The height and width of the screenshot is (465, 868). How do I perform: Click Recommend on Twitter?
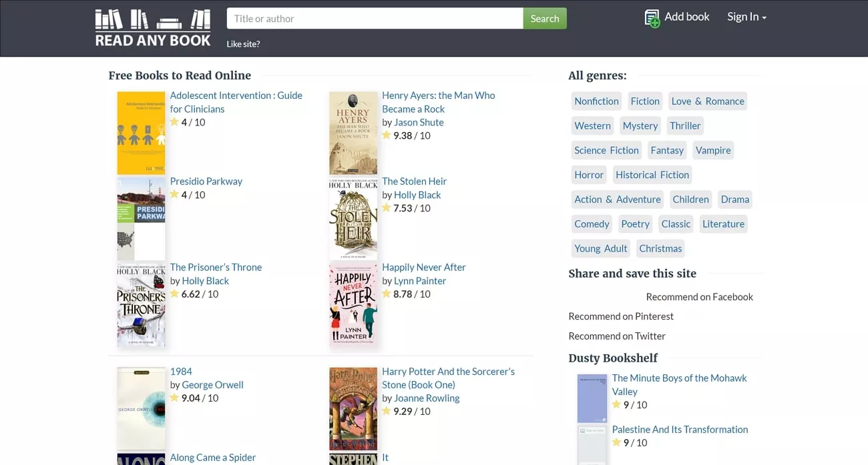point(616,336)
